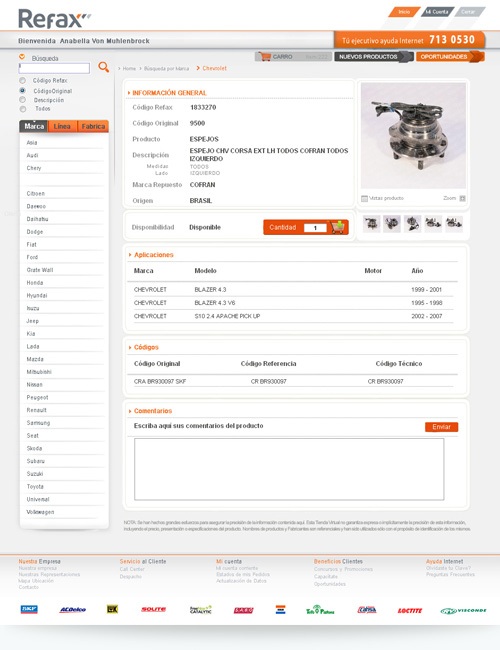
Task: Open Búsqueda por Marca breadcrumb
Action: click(x=166, y=68)
